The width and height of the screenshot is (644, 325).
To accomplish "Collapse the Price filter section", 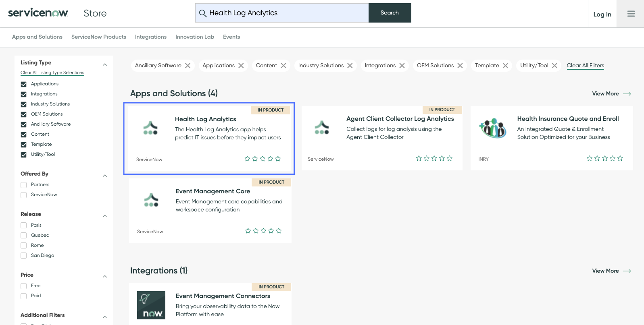I will tap(105, 276).
